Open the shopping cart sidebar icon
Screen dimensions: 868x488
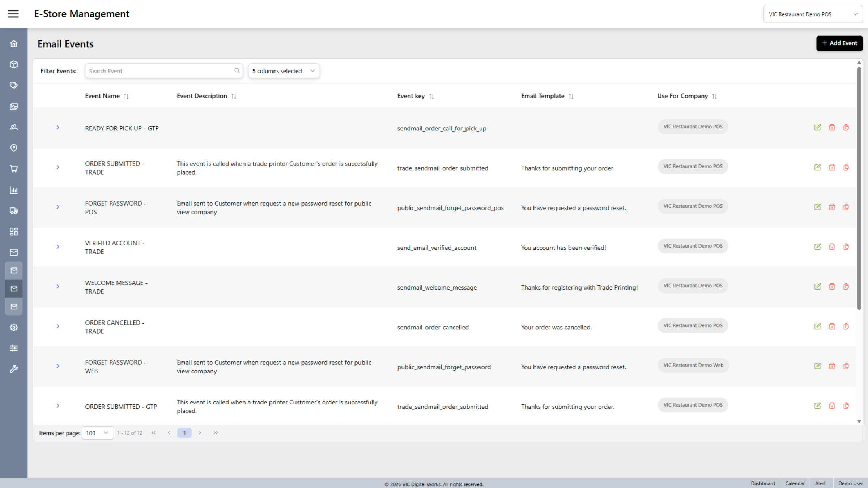pyautogui.click(x=14, y=169)
